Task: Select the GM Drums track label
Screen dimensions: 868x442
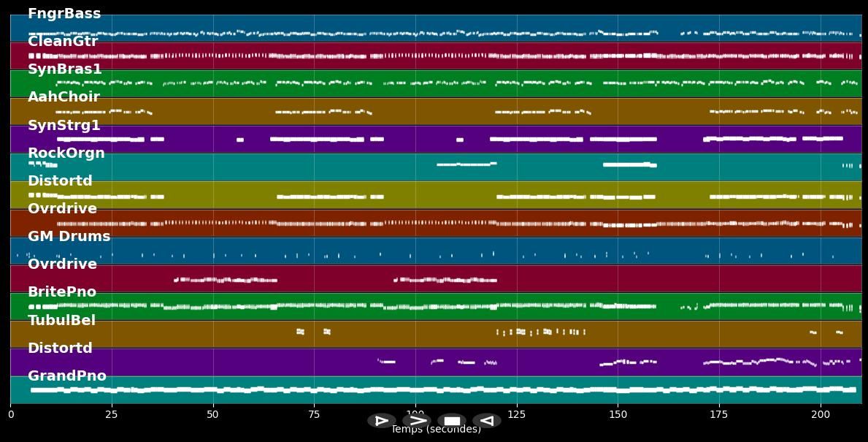Action: pyautogui.click(x=69, y=237)
